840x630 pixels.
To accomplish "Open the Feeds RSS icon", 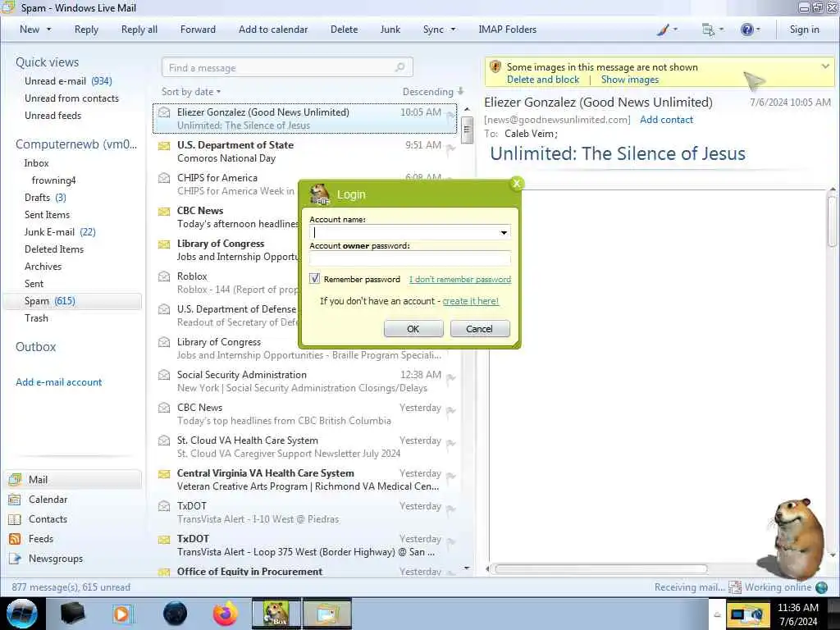I will tap(15, 539).
